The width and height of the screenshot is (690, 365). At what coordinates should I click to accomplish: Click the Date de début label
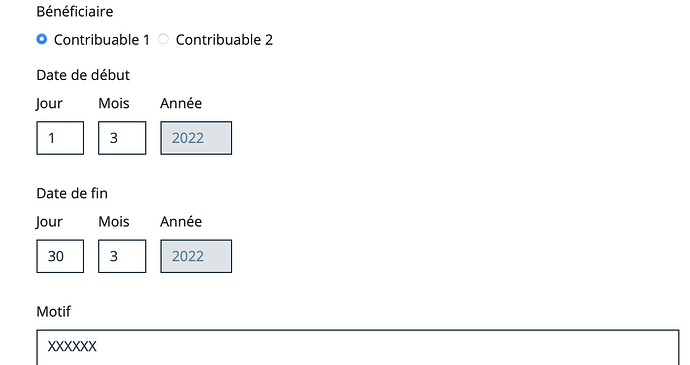[83, 75]
